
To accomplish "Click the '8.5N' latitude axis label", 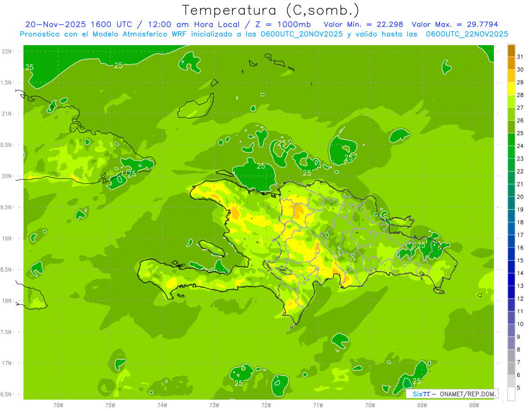I will pyautogui.click(x=7, y=270).
